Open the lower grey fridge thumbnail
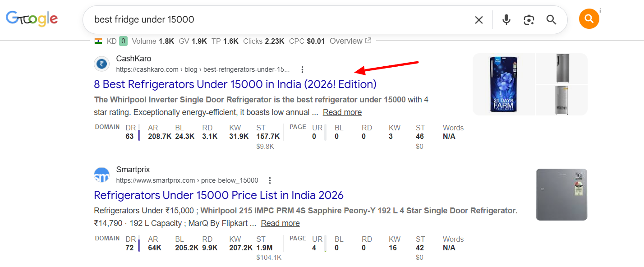Screen dimensions: 644x267 click(x=561, y=100)
